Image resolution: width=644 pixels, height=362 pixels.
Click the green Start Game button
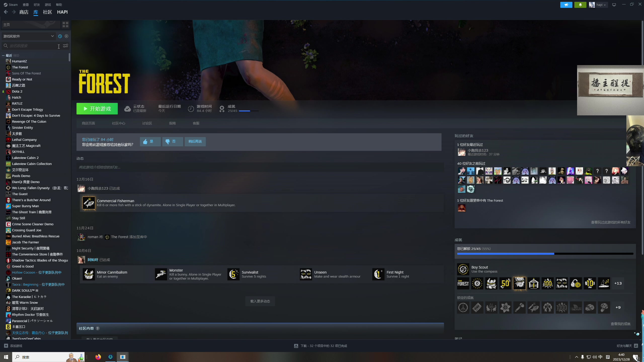pyautogui.click(x=97, y=109)
